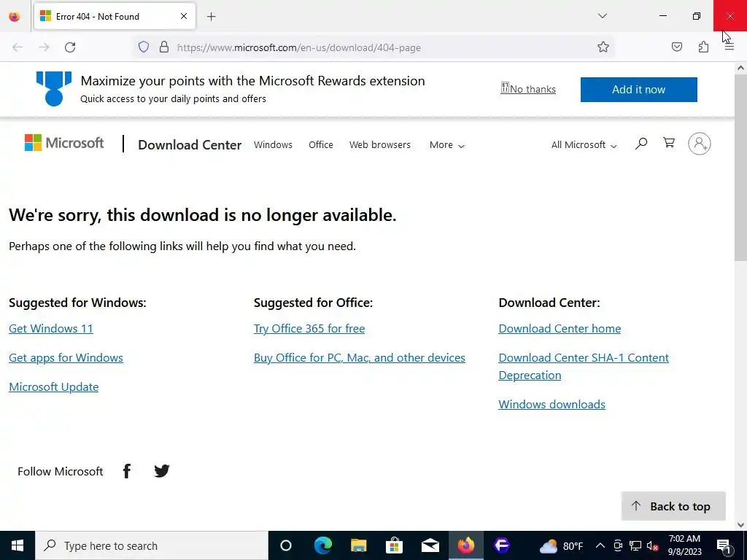The height and width of the screenshot is (560, 747).
Task: Click Add it now button
Action: point(639,90)
